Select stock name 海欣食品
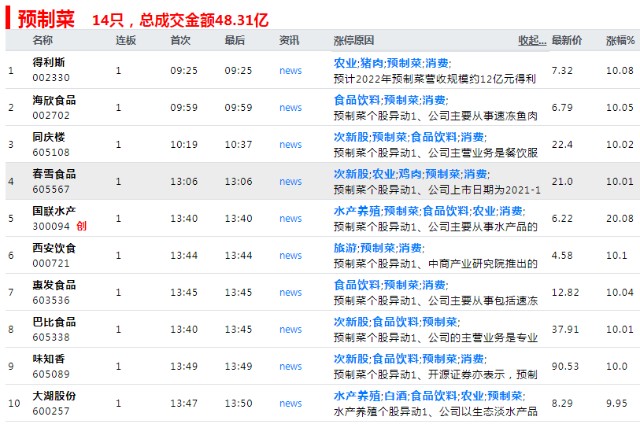Image resolution: width=640 pixels, height=424 pixels. point(54,100)
